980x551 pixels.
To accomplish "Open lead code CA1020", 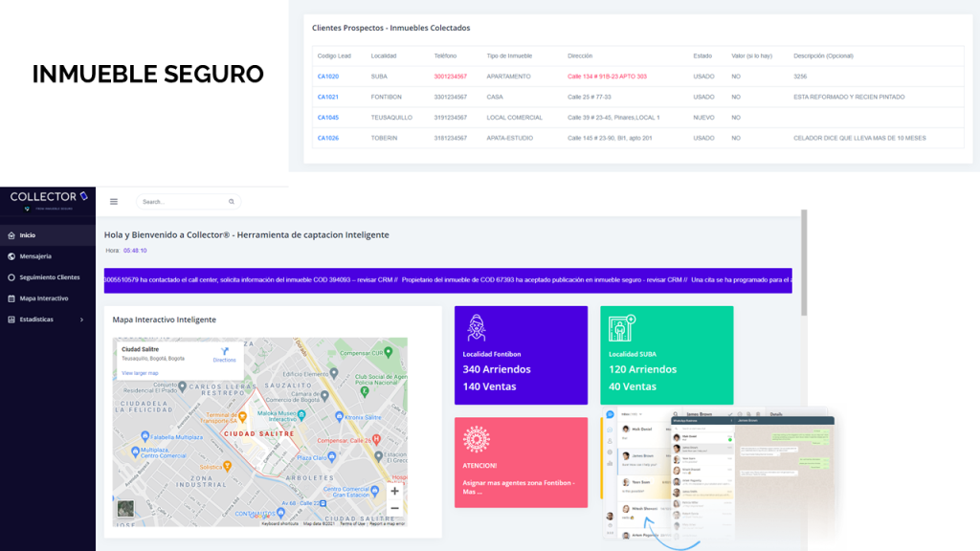I will tap(327, 76).
